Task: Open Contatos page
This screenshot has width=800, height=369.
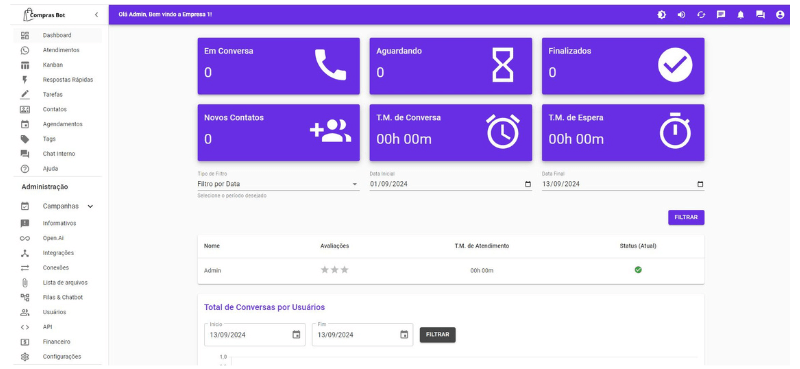Action: (x=58, y=109)
